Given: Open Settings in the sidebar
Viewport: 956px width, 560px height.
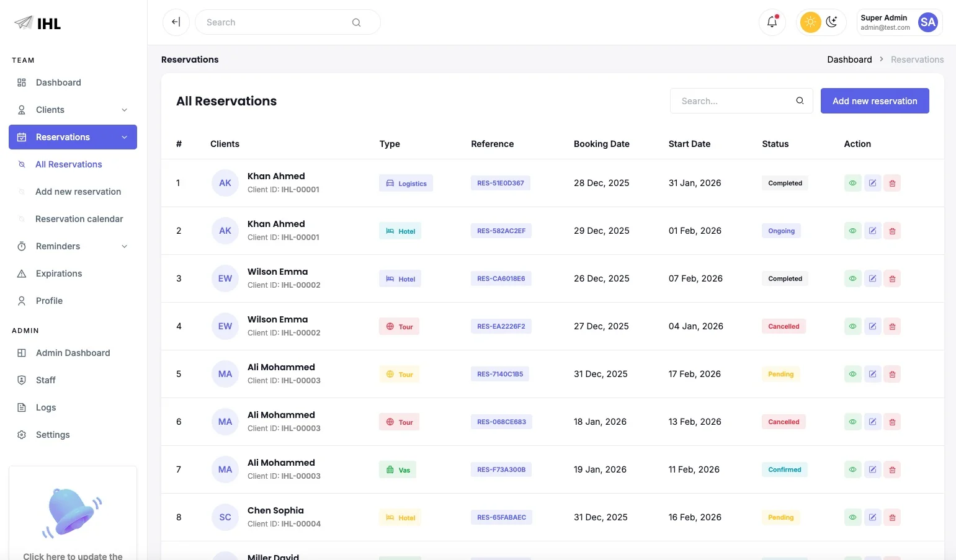Looking at the screenshot, I should [73, 435].
